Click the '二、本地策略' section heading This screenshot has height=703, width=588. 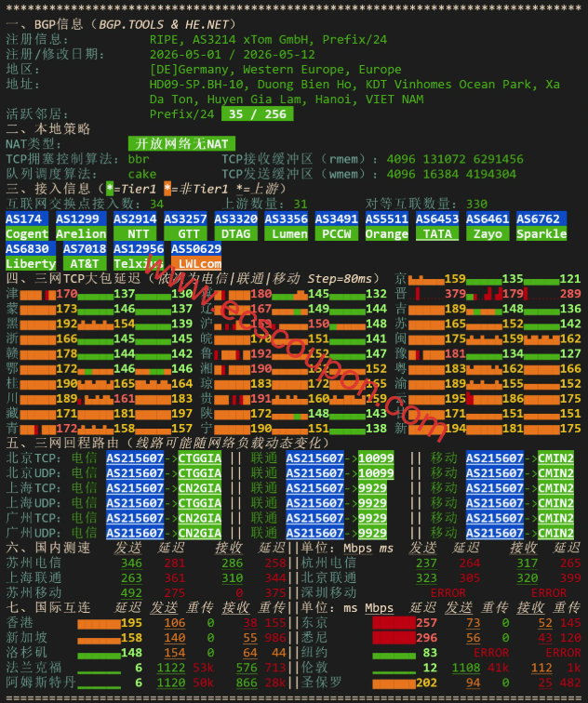tap(48, 129)
